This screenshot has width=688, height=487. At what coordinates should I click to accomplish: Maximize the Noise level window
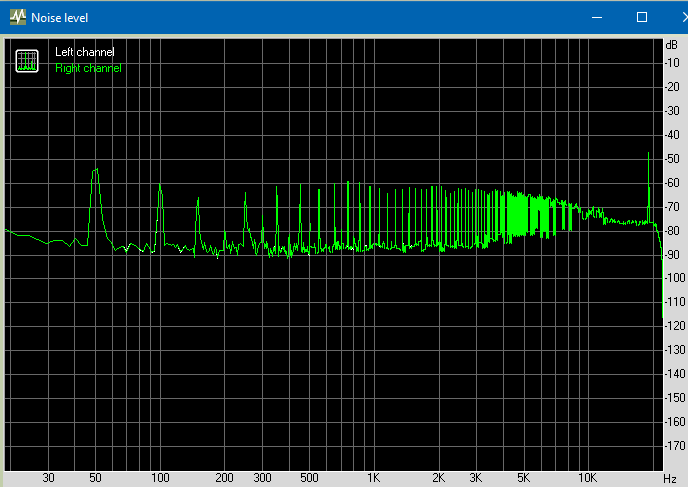click(x=642, y=17)
